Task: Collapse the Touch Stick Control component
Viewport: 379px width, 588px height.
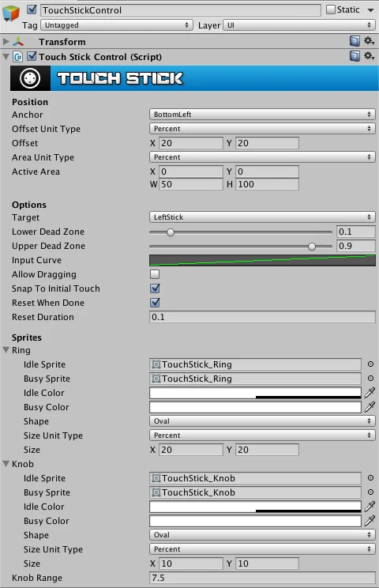Action: coord(6,57)
